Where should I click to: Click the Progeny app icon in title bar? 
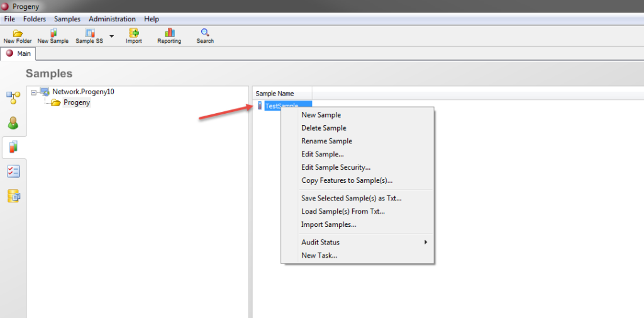click(x=5, y=6)
